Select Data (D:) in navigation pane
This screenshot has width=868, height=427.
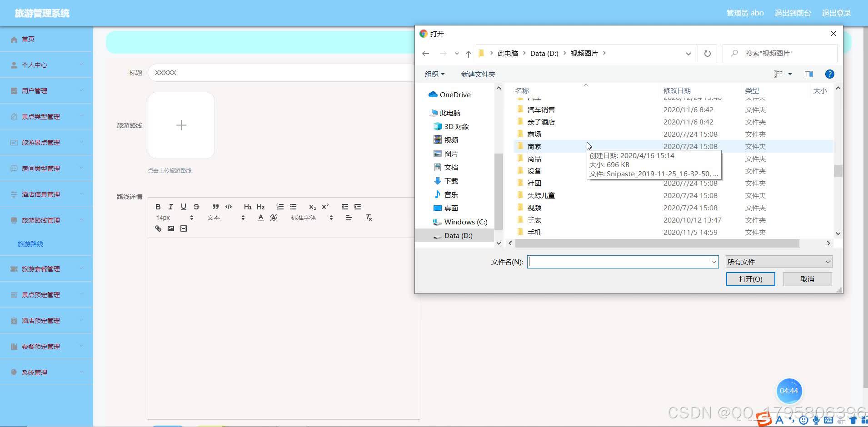click(454, 235)
